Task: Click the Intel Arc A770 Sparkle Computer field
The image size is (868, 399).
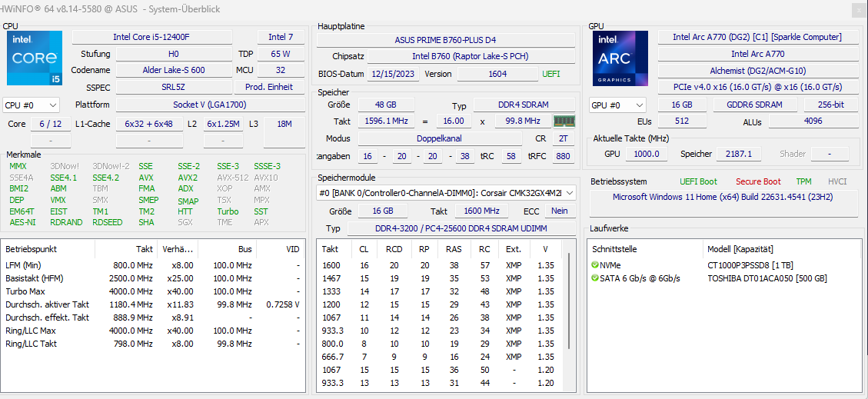Action: 757,37
